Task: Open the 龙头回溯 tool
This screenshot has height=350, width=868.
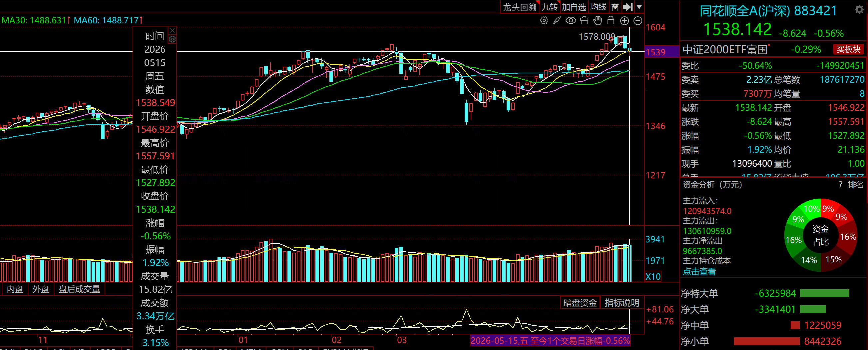Action: (520, 7)
